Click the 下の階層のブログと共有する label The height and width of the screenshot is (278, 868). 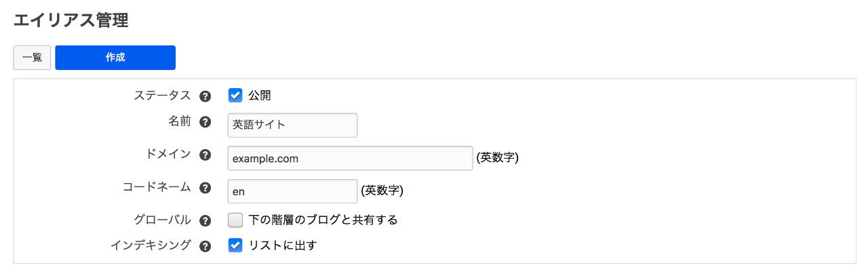(x=323, y=220)
